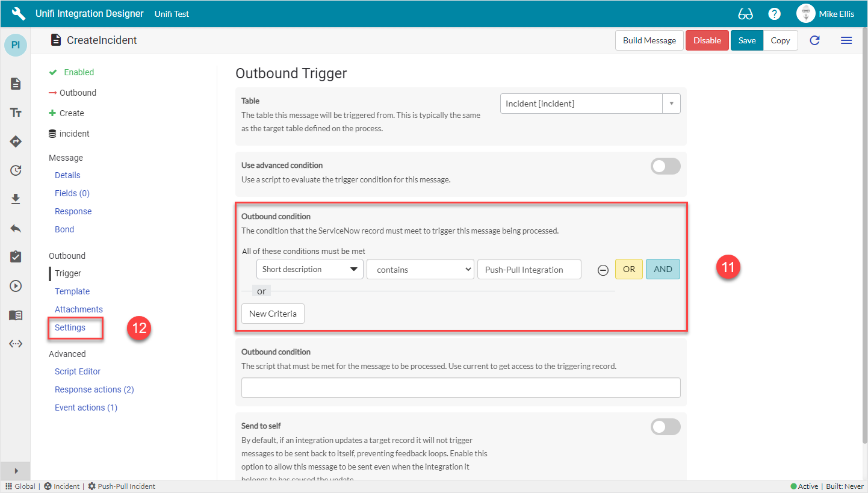This screenshot has width=868, height=493.
Task: Click the Build Message button
Action: [x=649, y=40]
